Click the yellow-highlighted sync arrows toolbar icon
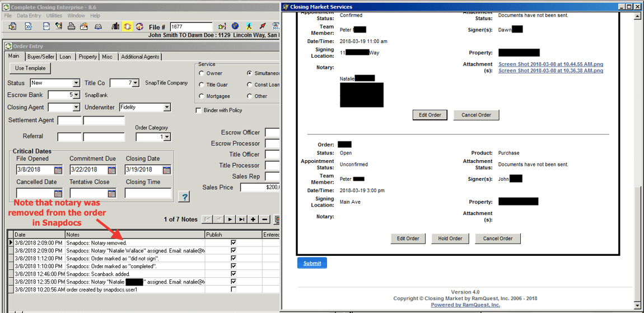 click(x=128, y=27)
